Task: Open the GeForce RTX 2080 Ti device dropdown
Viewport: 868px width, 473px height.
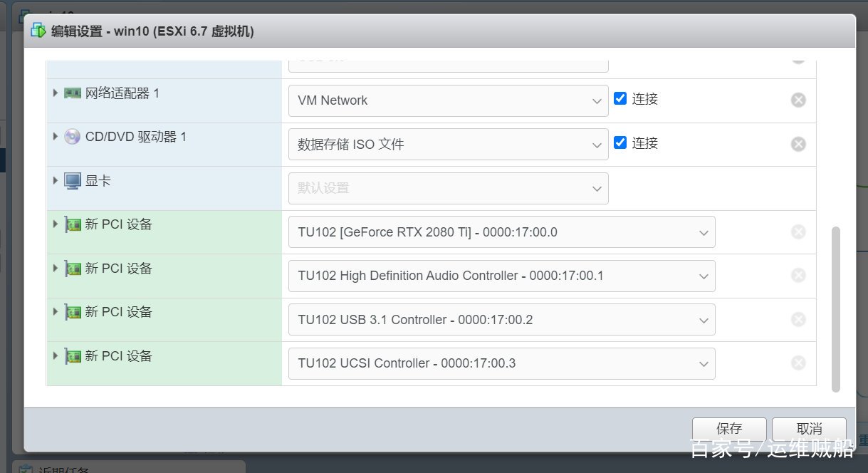Action: (x=501, y=233)
